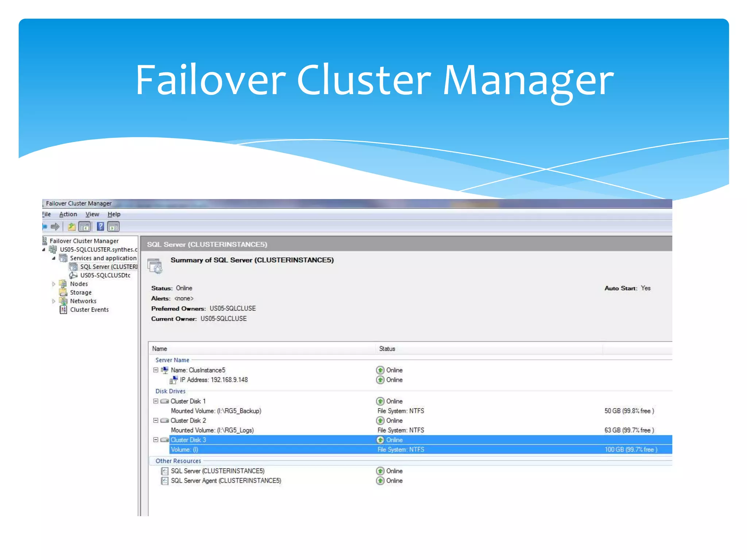Click the ClusInstance5 network name icon
This screenshot has height=560, width=747.
pos(165,370)
